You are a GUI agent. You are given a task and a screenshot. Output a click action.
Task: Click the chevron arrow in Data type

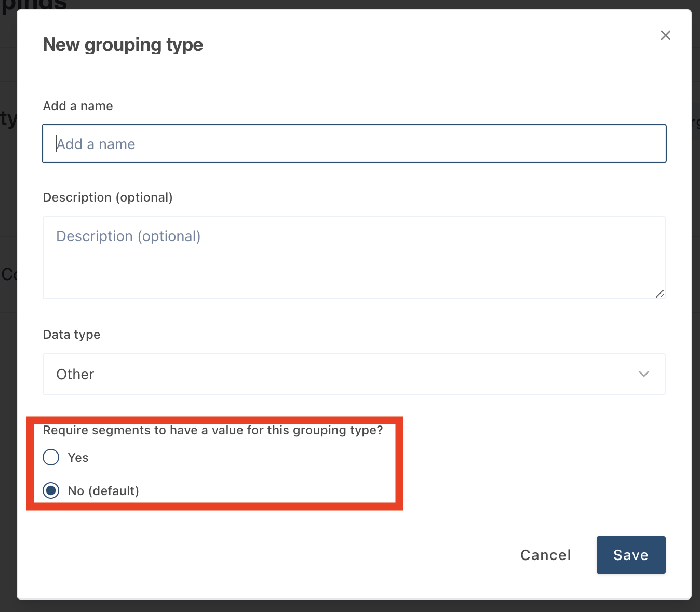644,374
